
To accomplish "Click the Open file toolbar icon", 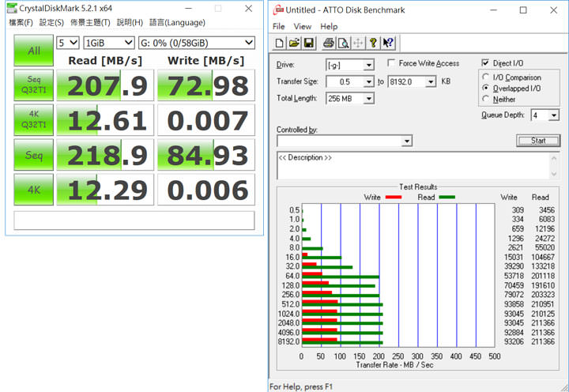I will (x=294, y=43).
